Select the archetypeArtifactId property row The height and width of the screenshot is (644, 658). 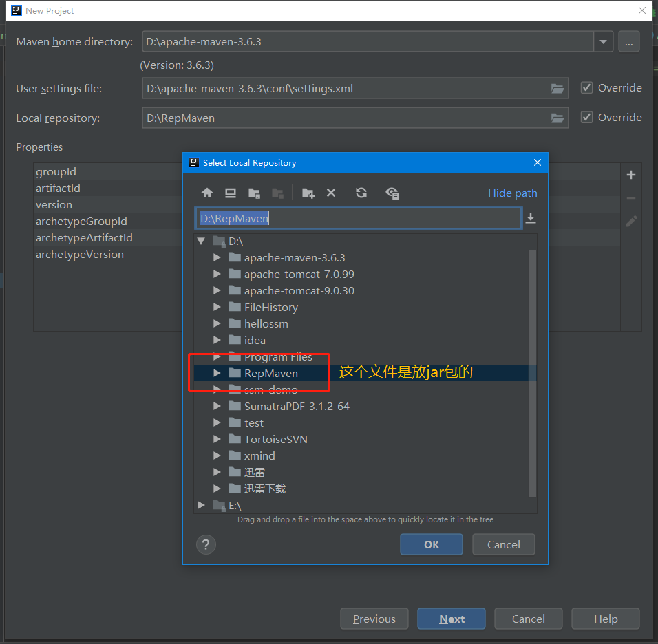pyautogui.click(x=108, y=237)
